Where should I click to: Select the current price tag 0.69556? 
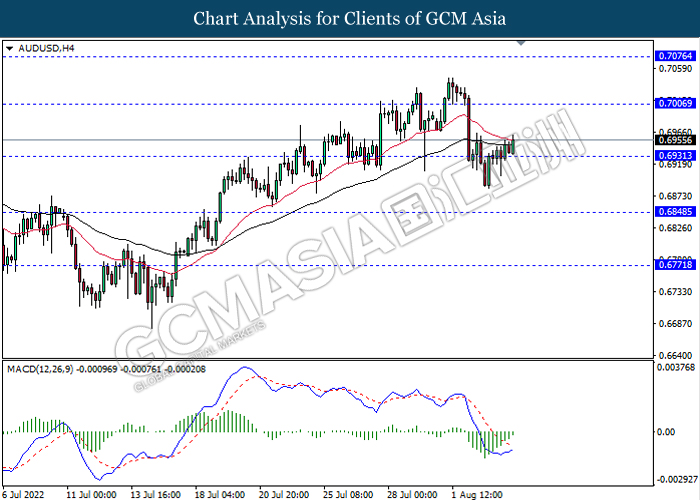point(675,140)
